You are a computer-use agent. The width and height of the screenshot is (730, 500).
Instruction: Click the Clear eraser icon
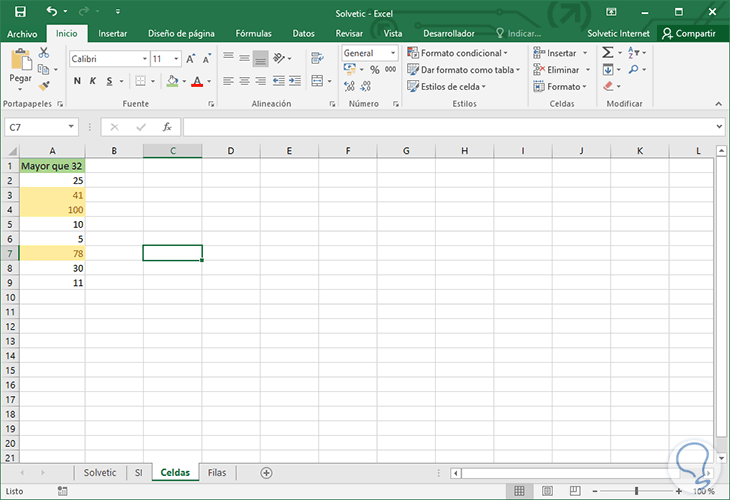(608, 86)
